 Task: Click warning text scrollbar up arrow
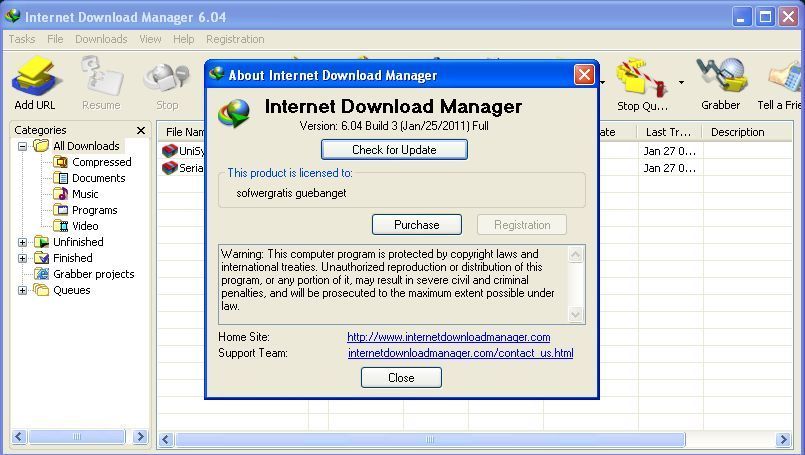pyautogui.click(x=576, y=255)
